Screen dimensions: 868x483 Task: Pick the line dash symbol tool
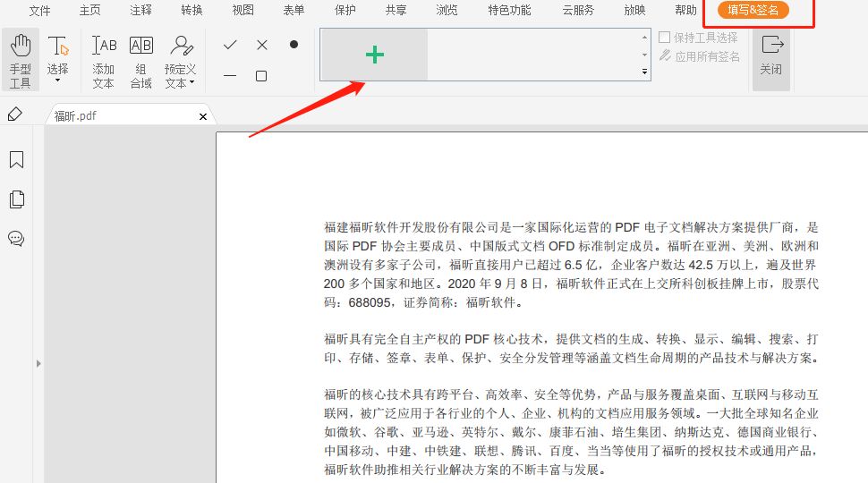click(230, 76)
